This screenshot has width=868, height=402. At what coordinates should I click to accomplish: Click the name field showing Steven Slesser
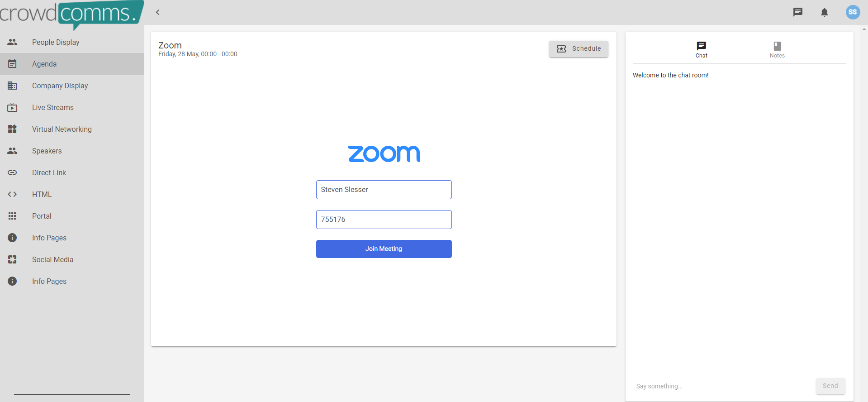[384, 190]
